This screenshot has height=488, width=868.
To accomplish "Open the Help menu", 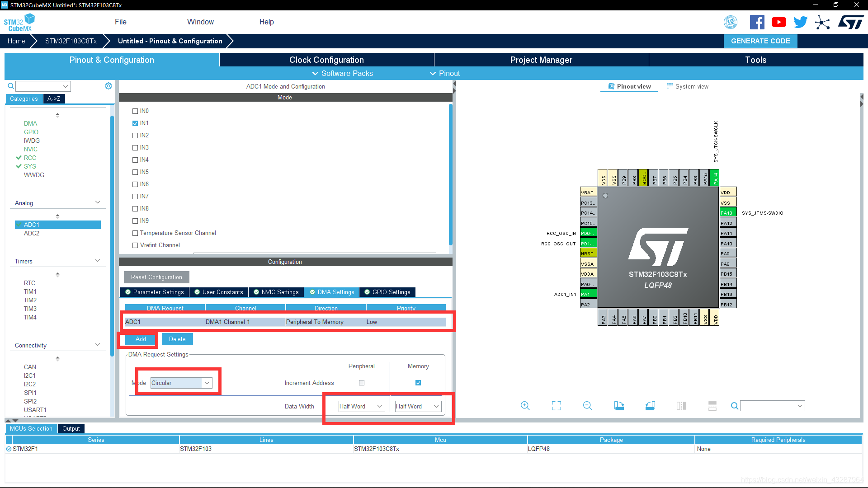I will click(266, 22).
